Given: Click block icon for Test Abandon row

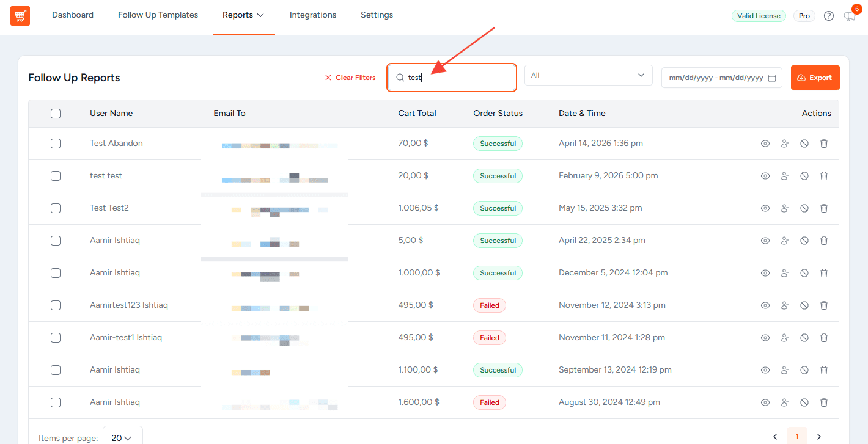Looking at the screenshot, I should [x=804, y=144].
